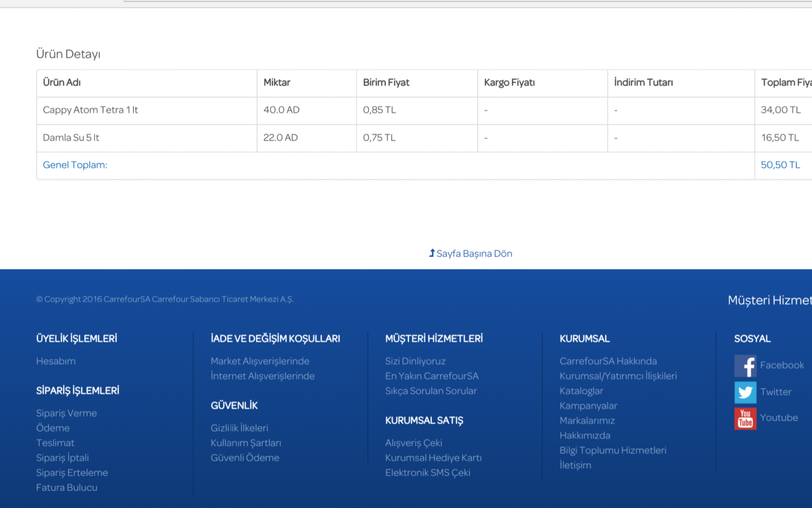Open Sizi Dinliyoruz link
Screen dimensions: 812x508
pyautogui.click(x=415, y=361)
